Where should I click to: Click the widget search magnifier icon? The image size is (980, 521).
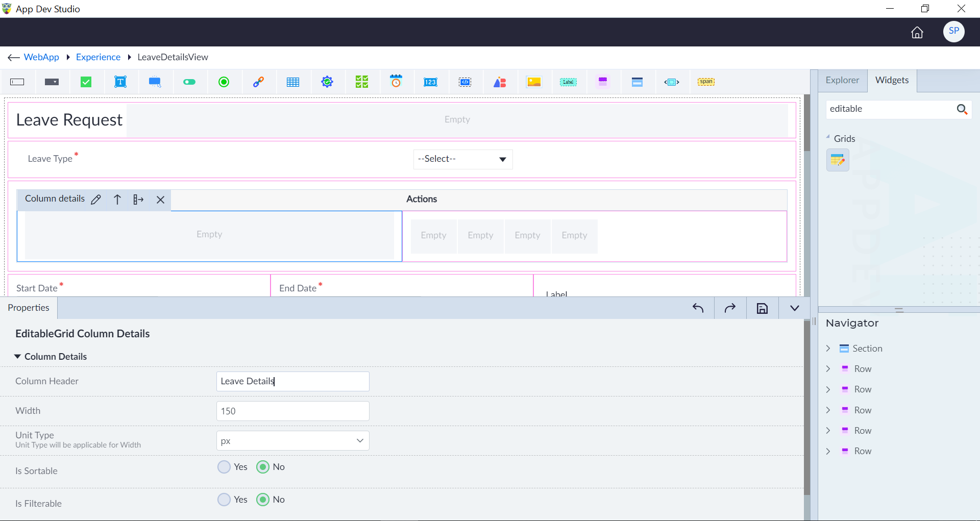tap(962, 109)
